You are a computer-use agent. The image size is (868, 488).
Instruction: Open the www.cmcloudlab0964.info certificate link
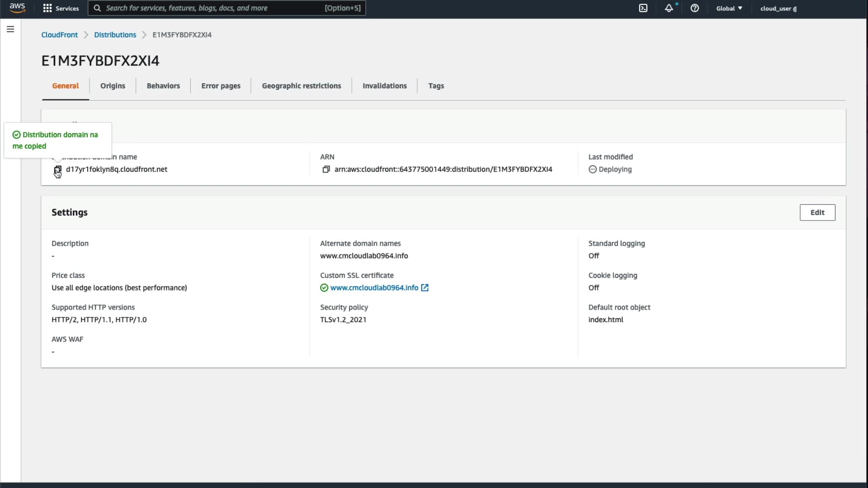point(374,288)
